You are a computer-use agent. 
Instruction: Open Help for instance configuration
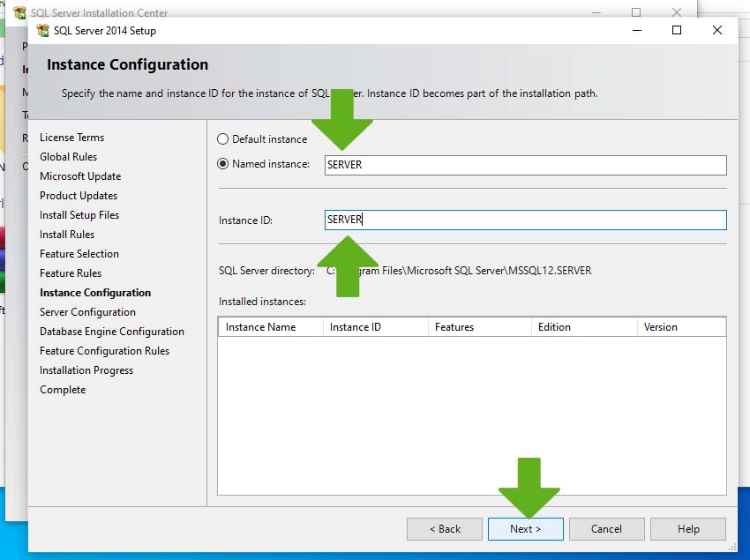click(x=688, y=529)
